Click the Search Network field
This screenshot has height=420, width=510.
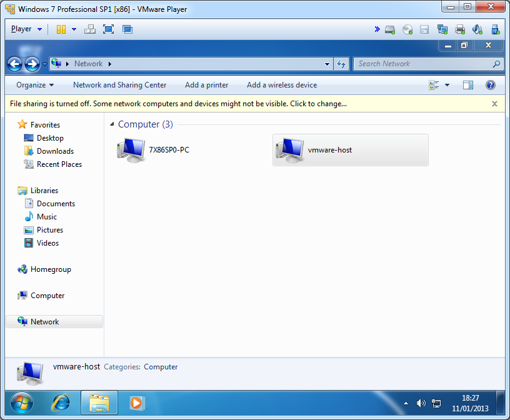pyautogui.click(x=424, y=64)
